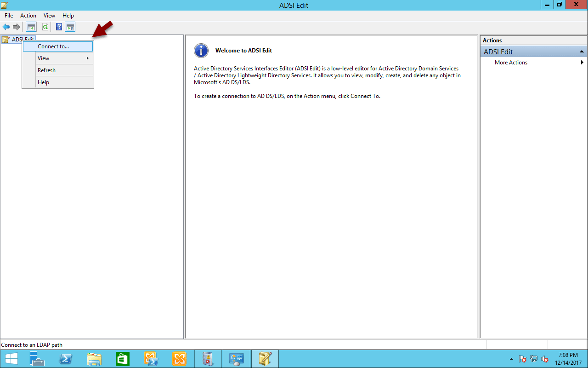This screenshot has height=368, width=588.
Task: Open the orange Exchange Toolbox taskbar icon
Action: (180, 359)
